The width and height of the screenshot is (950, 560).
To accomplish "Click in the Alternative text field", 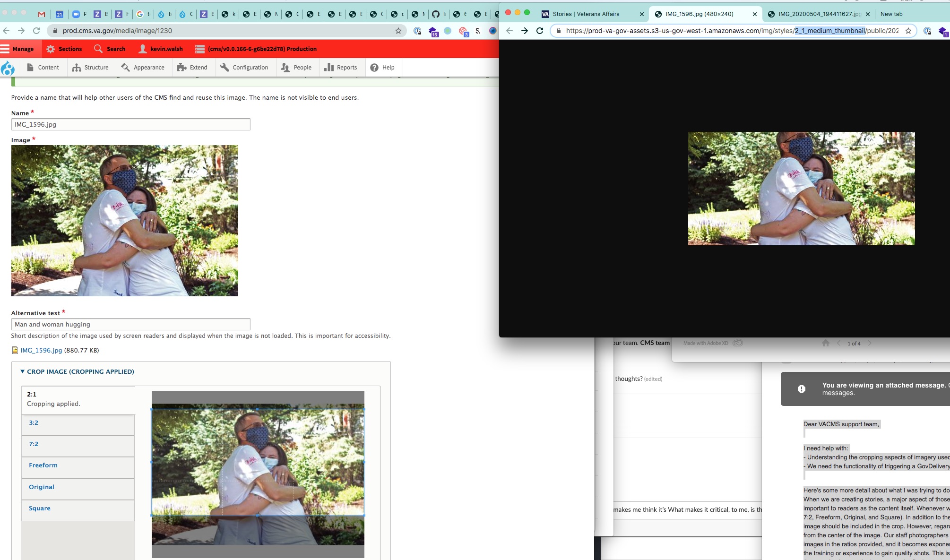I will click(130, 324).
